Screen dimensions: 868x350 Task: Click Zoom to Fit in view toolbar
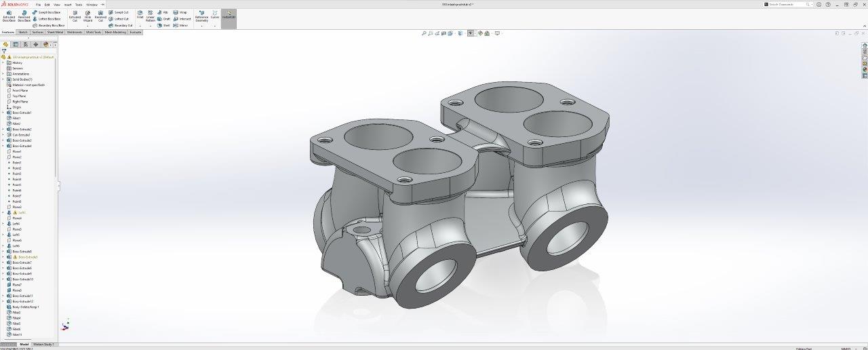(425, 33)
